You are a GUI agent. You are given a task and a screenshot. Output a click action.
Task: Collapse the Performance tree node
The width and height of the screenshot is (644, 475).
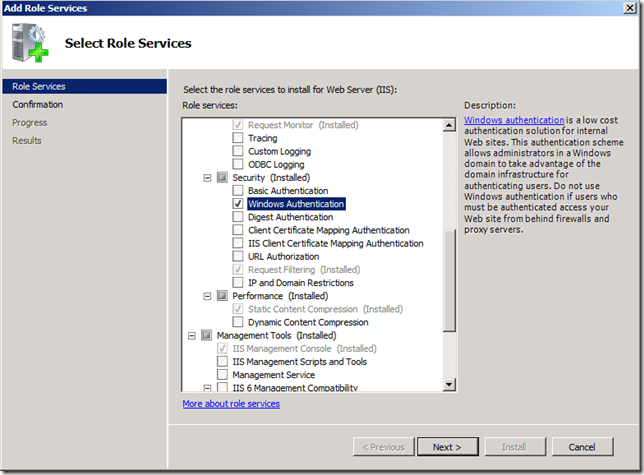(x=208, y=297)
